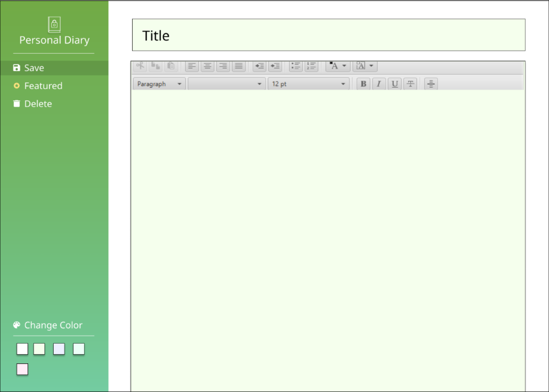Create a bulleted list
The image size is (549, 392).
click(295, 66)
